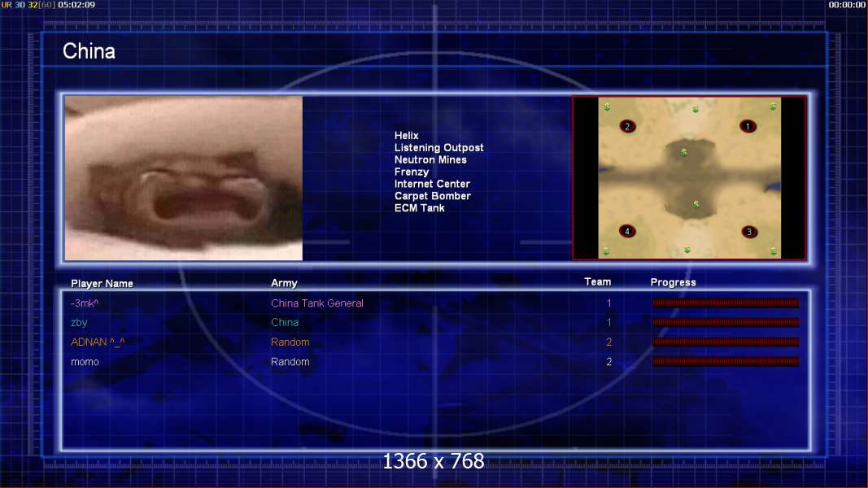This screenshot has width=868, height=488.
Task: Select player name zby
Action: (x=79, y=323)
